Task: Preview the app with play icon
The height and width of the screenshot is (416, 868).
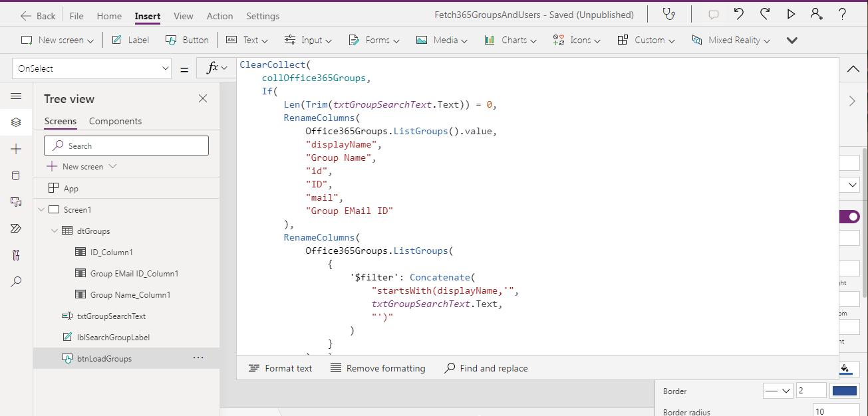Action: pyautogui.click(x=791, y=14)
